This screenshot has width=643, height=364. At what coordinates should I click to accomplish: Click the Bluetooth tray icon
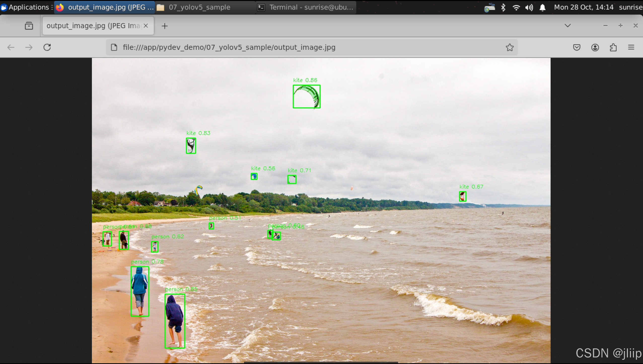pyautogui.click(x=503, y=8)
